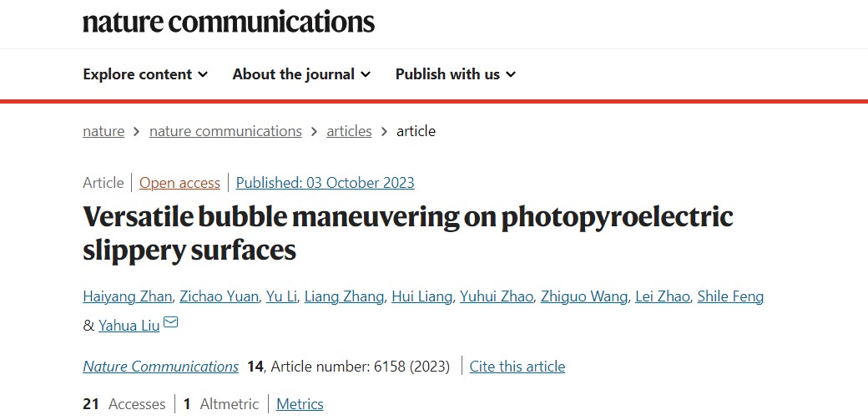
Task: Open the nature communications breadcrumb
Action: click(x=225, y=131)
